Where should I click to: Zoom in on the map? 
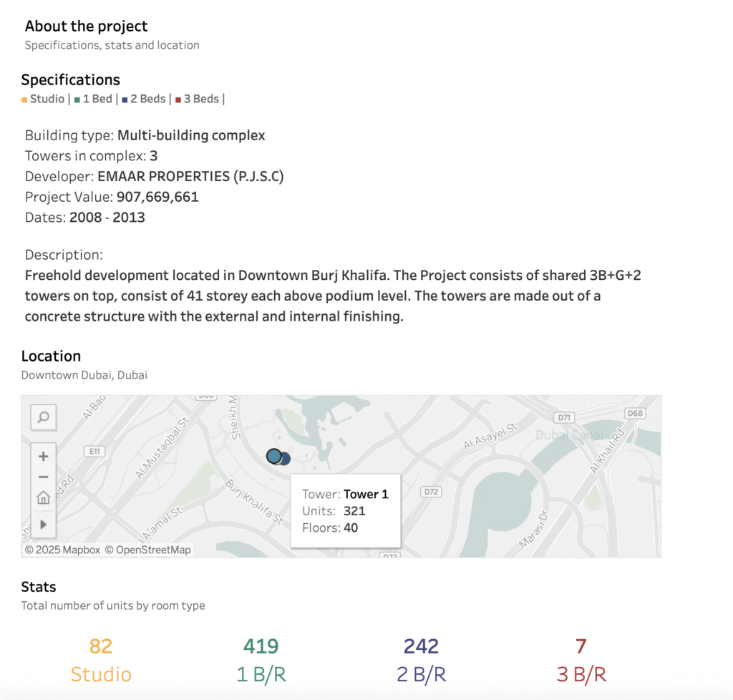44,456
